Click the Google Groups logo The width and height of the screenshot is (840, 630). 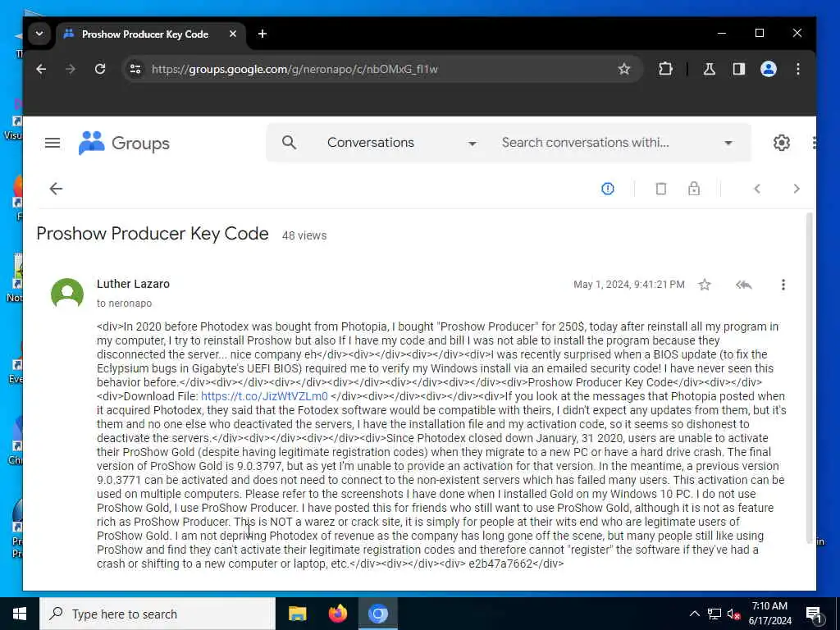(x=125, y=143)
